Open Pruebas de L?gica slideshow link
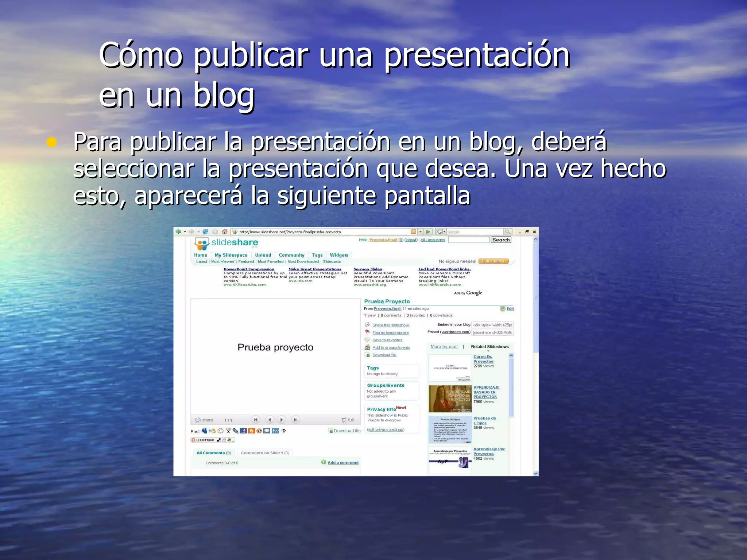Screen dimensions: 747x560 [485, 420]
